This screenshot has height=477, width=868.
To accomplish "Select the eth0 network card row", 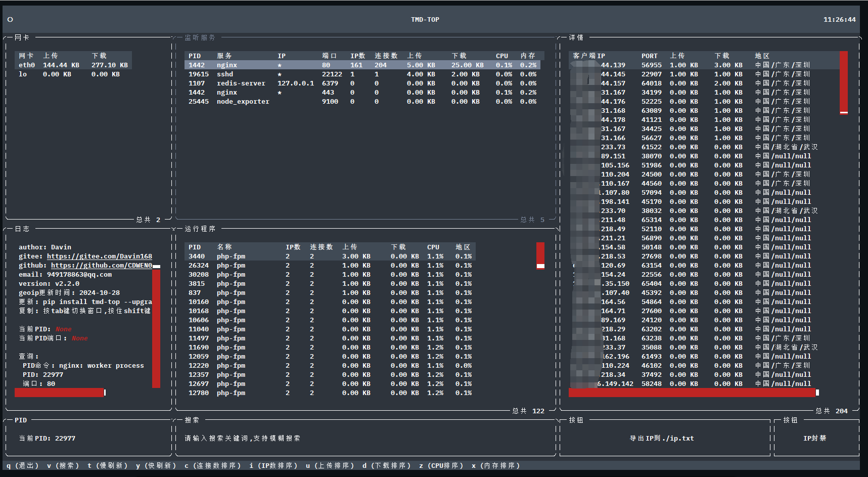I will 73,65.
